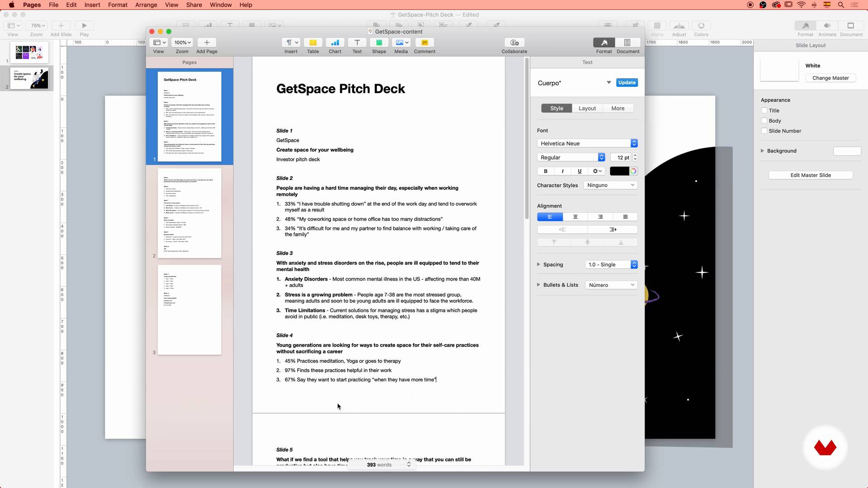The width and height of the screenshot is (868, 488).
Task: Justify text alignment
Action: (x=625, y=217)
